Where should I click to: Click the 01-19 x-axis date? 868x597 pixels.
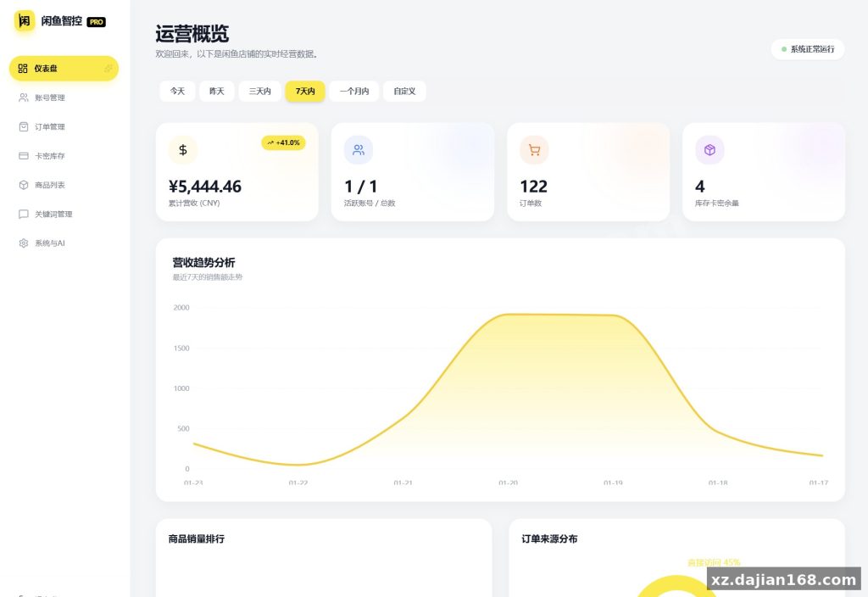(613, 483)
